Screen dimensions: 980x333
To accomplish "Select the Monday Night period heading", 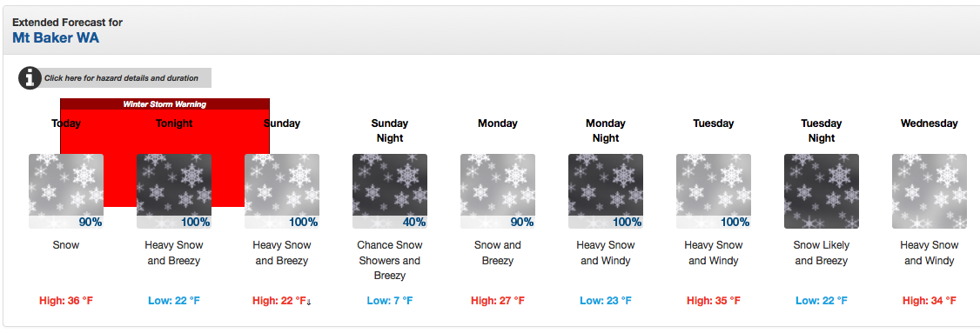I will tap(606, 130).
